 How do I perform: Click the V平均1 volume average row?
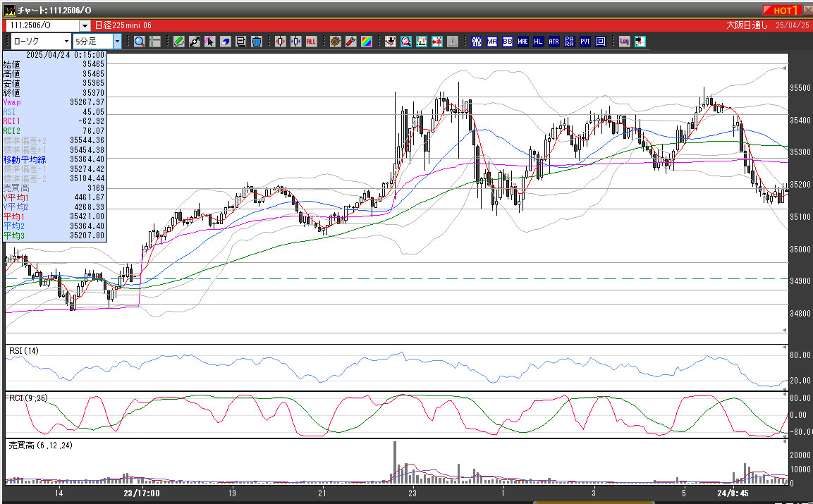(x=54, y=197)
